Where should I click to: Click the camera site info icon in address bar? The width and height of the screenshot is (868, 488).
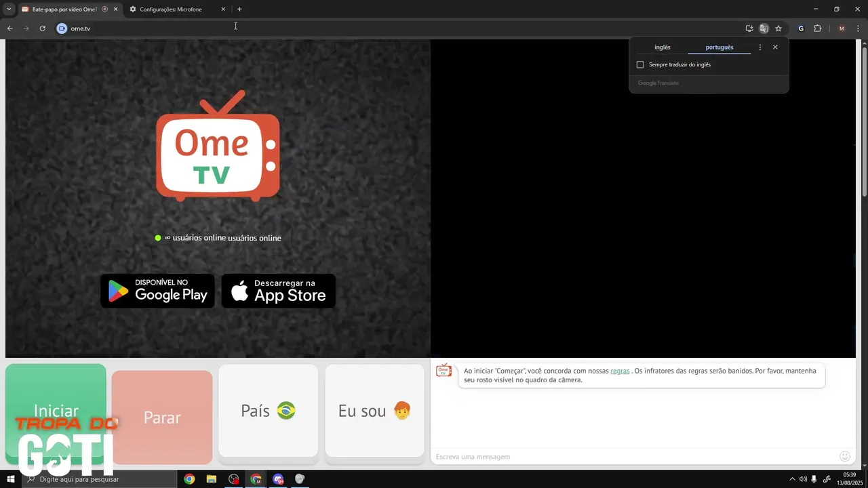pos(62,28)
